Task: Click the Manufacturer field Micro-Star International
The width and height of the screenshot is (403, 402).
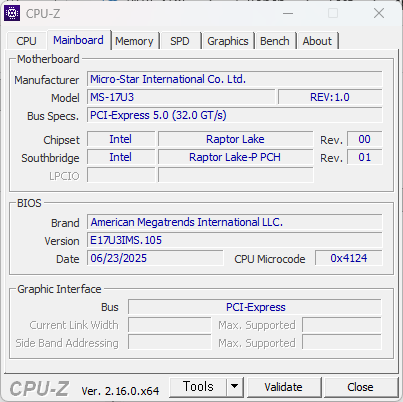Action: point(235,79)
